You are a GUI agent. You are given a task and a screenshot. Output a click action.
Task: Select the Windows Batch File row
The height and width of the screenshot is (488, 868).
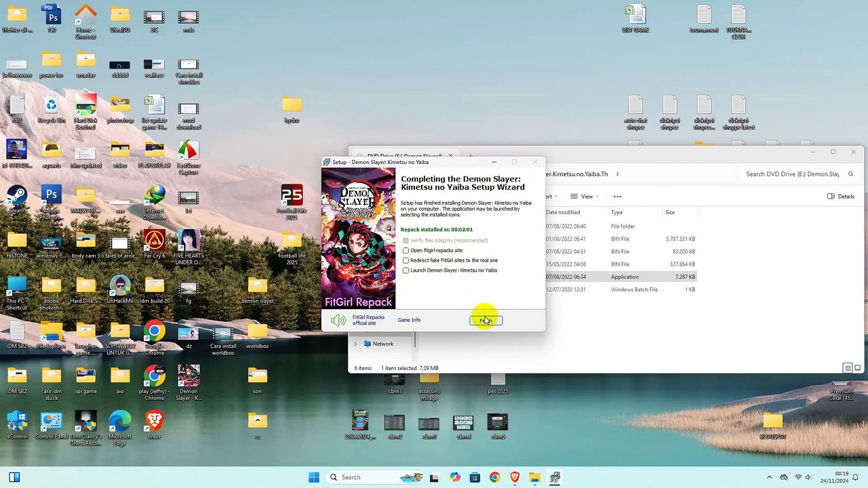coord(621,289)
